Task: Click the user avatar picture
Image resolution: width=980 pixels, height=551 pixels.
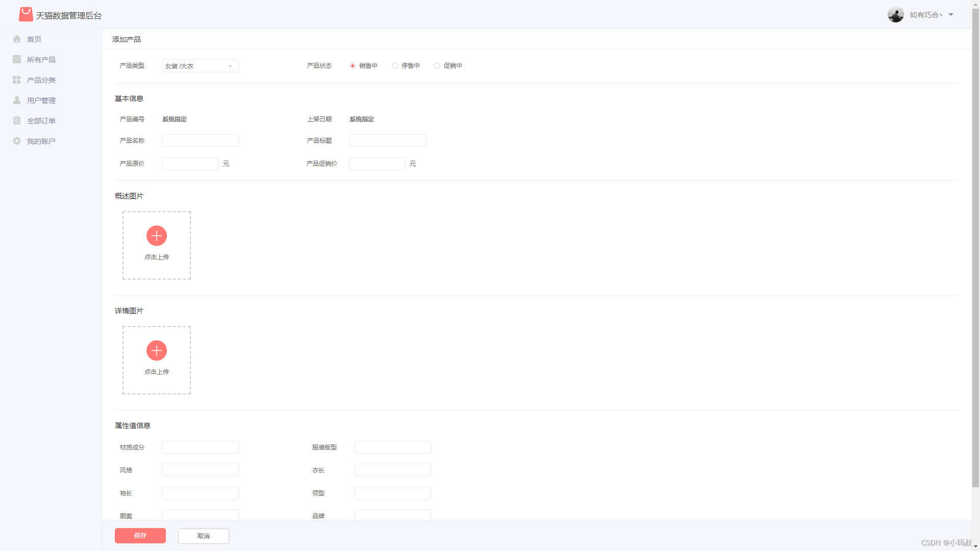Action: coord(895,15)
